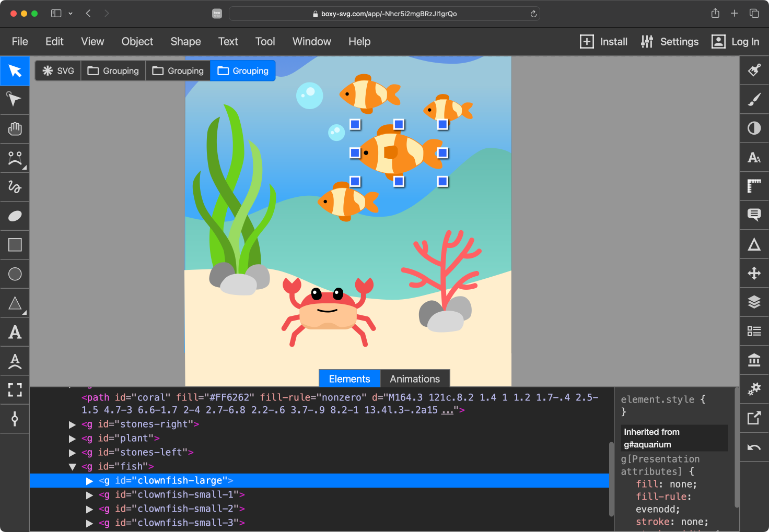Viewport: 769px width, 532px height.
Task: Select the Text on path tool
Action: pos(15,361)
